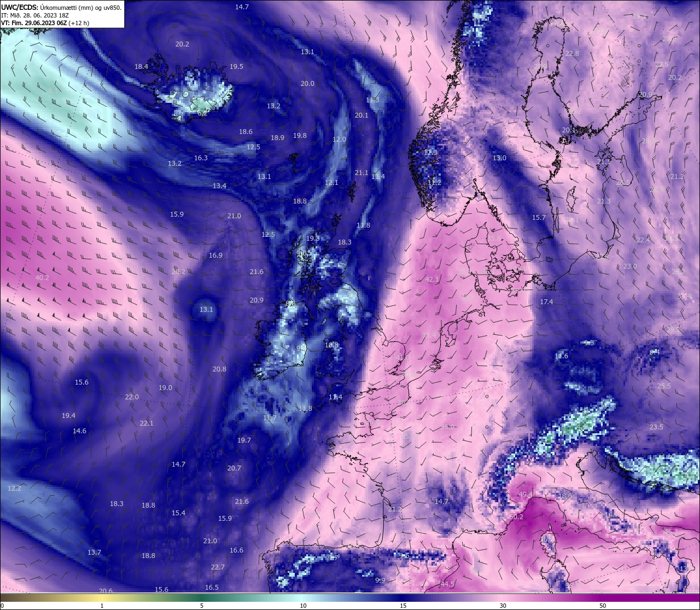Click the 25.5 value on the map
This screenshot has height=610, width=700.
pyautogui.click(x=664, y=386)
